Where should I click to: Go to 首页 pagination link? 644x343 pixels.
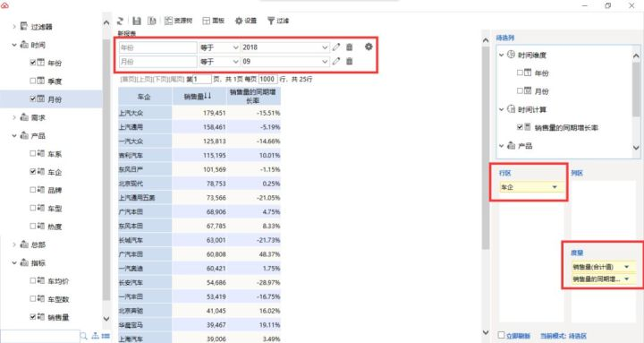[128, 79]
